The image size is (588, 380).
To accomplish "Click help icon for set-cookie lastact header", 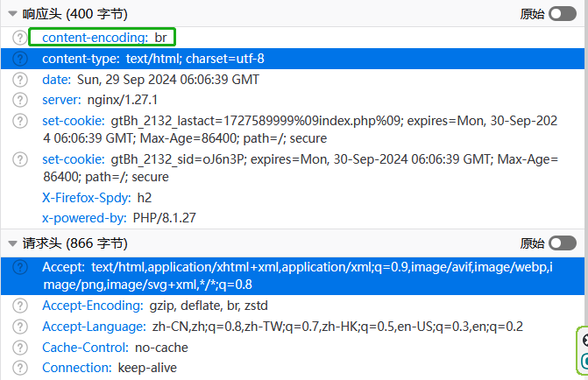I will [x=20, y=122].
